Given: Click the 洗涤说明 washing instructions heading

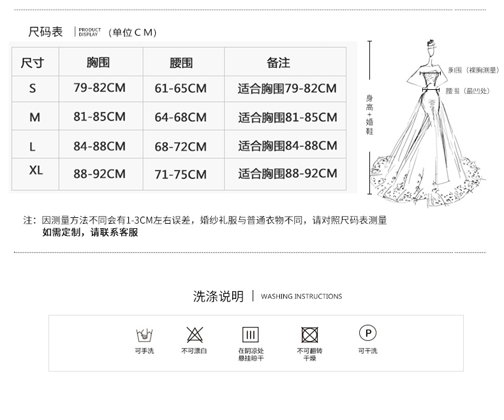Looking at the screenshot, I should coord(218,296).
